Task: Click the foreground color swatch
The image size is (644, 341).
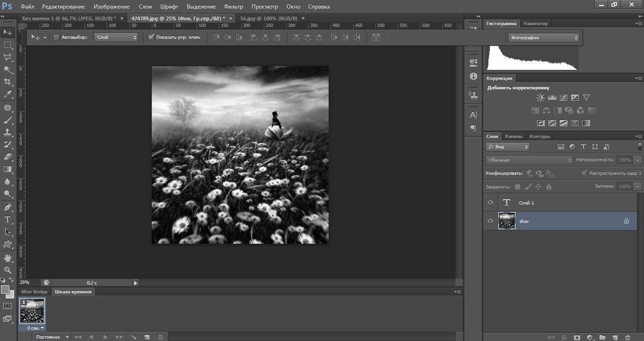Action: pyautogui.click(x=5, y=290)
